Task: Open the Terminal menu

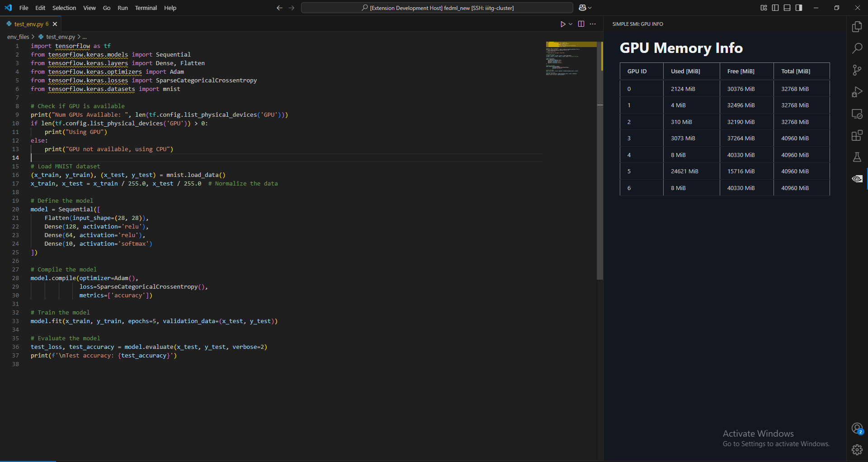Action: coord(146,8)
